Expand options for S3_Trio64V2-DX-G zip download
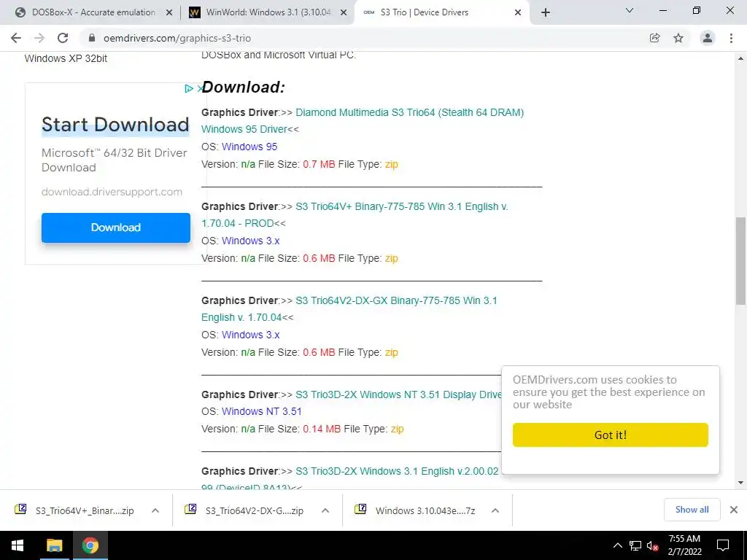 (x=325, y=510)
